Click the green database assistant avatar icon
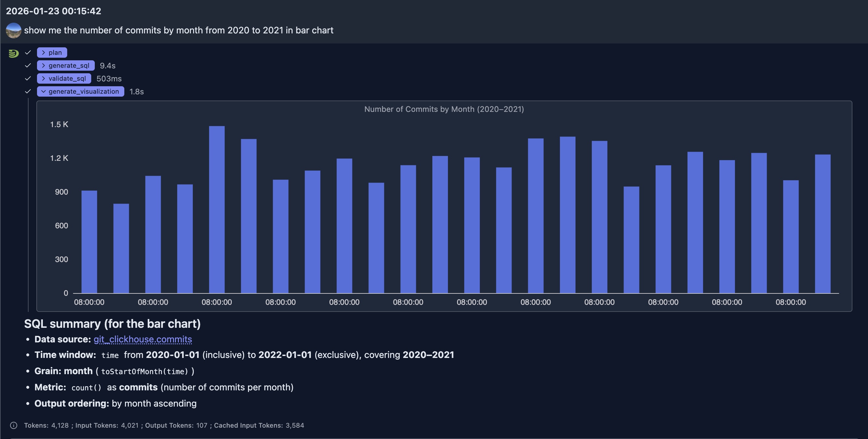This screenshot has height=439, width=868. 13,53
